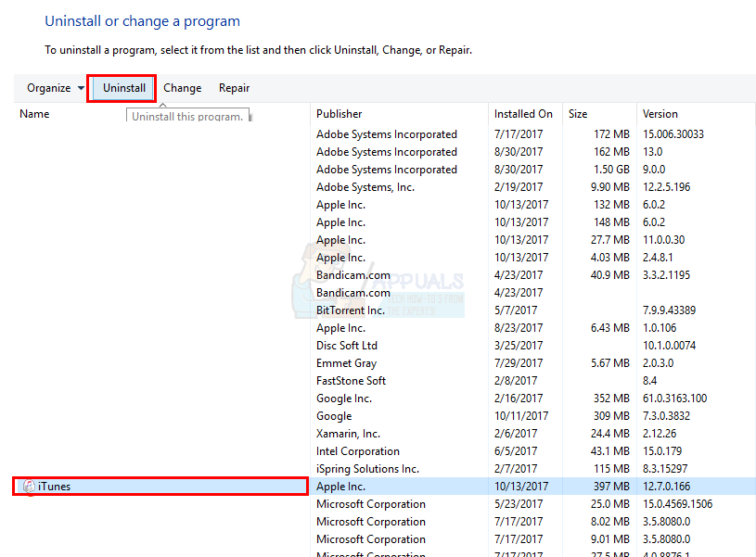Click the 6/5/2017 installed date

516,451
